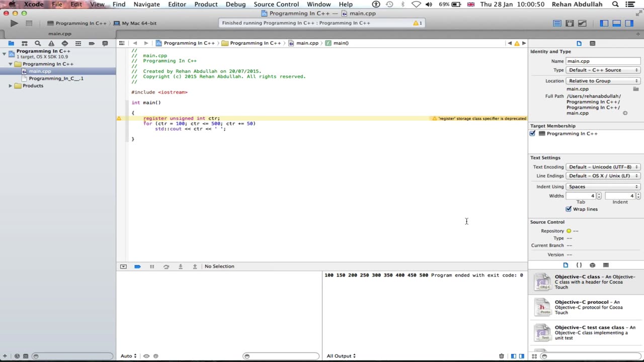Toggle the variables view pane

[x=513, y=356]
